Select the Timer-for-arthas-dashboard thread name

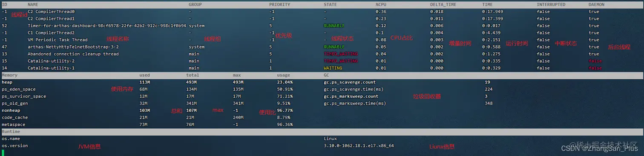tap(107, 26)
